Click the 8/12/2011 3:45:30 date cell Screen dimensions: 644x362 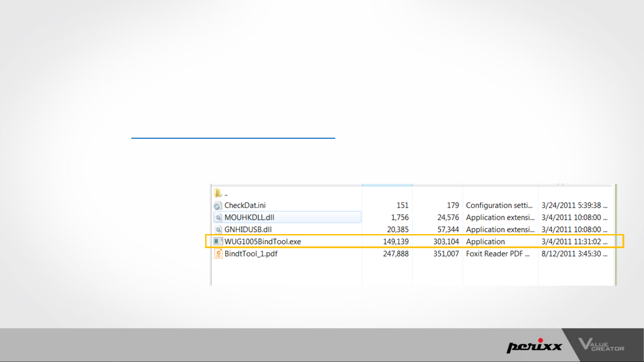(x=574, y=254)
